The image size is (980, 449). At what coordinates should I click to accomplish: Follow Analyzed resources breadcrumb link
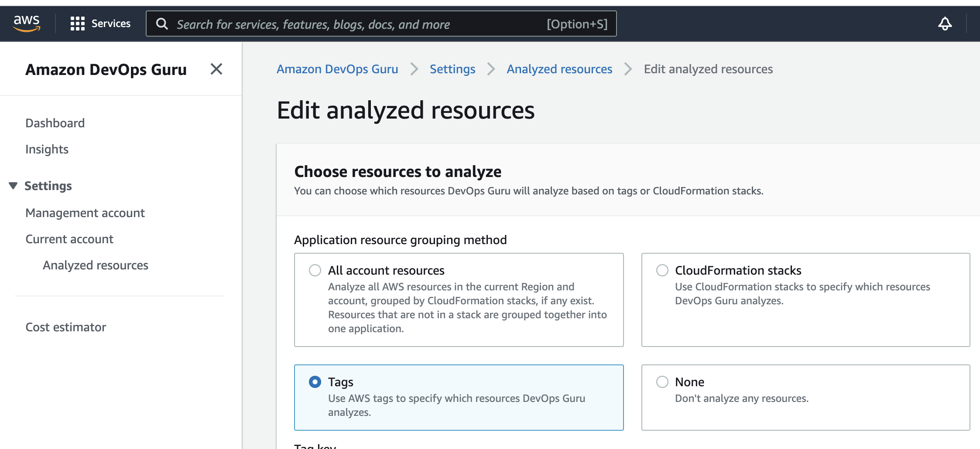[x=559, y=69]
